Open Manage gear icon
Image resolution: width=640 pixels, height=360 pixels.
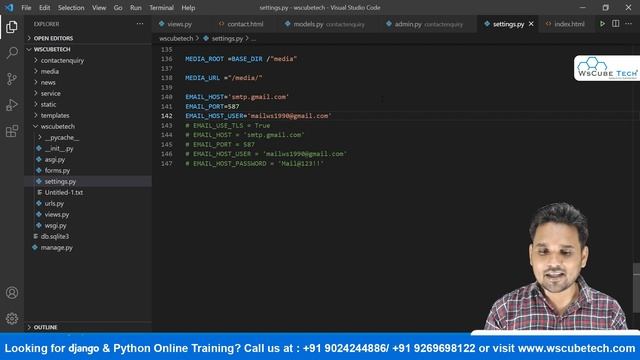coord(12,318)
